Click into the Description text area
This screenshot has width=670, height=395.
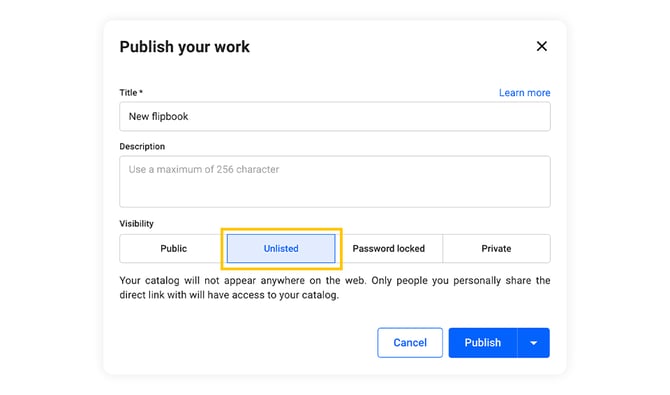pos(335,182)
